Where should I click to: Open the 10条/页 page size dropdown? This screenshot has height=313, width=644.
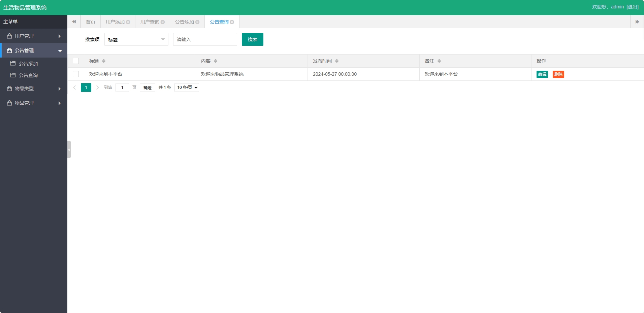coord(186,87)
